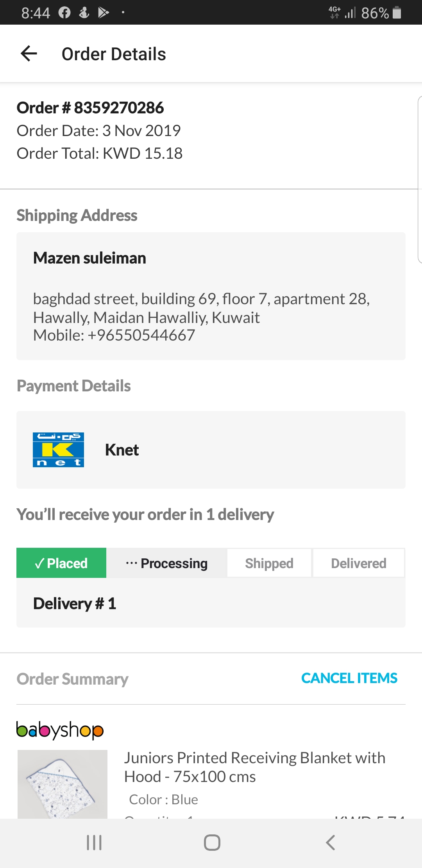The image size is (422, 868).
Task: Select the Delivered status step
Action: click(359, 563)
